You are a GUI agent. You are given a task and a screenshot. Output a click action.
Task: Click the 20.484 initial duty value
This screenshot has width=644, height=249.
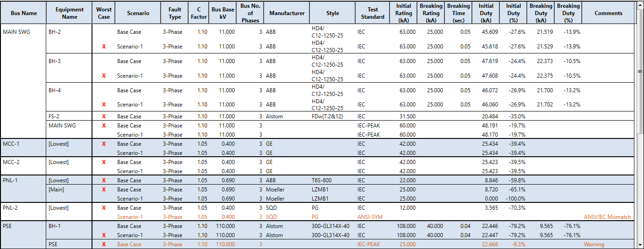coord(490,117)
